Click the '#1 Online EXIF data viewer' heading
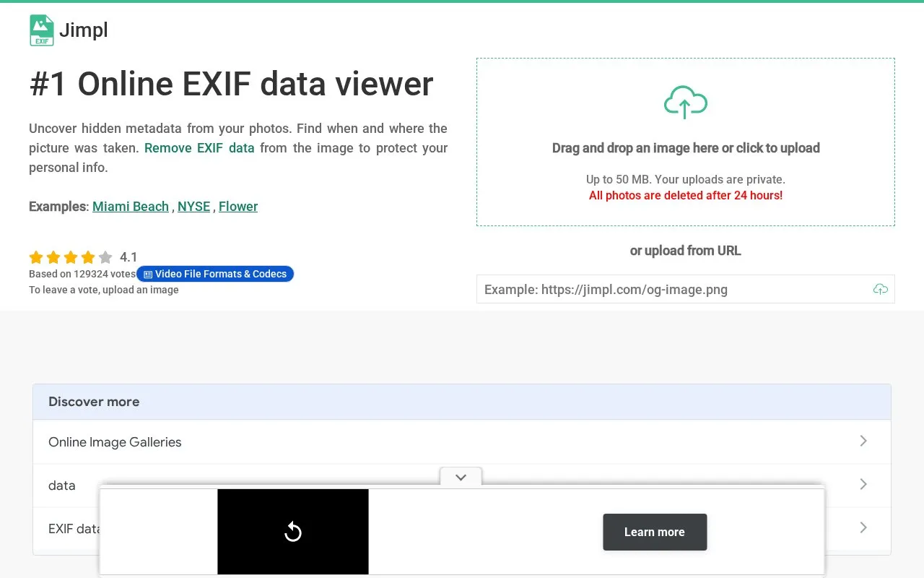 coord(231,84)
